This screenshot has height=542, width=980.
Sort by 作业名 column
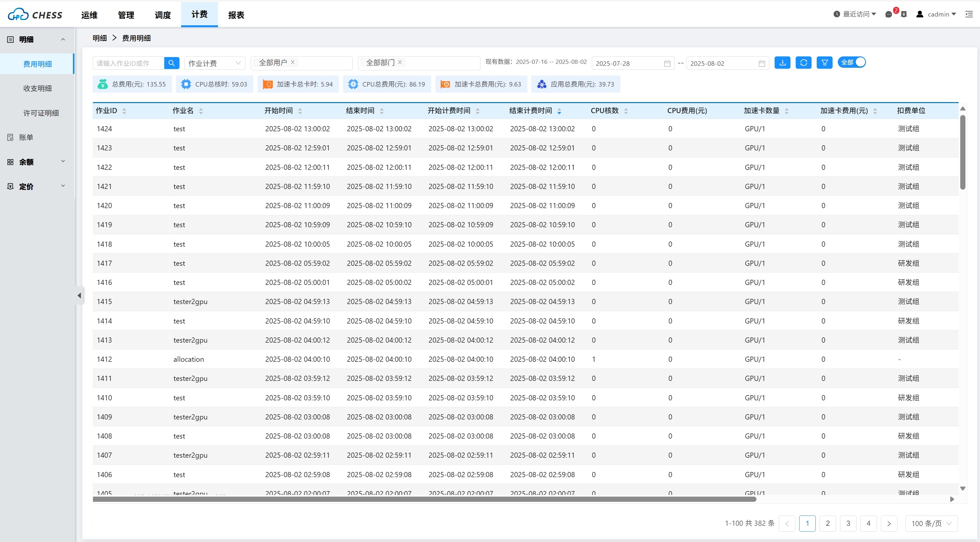click(201, 111)
